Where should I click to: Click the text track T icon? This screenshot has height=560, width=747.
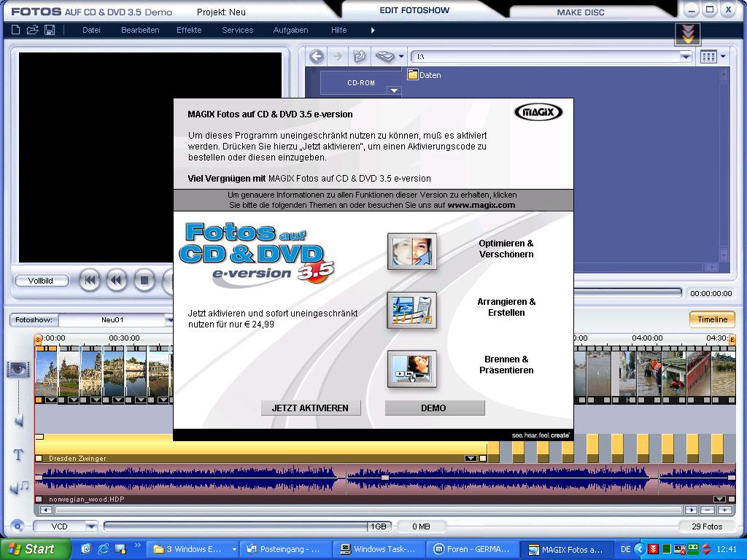coord(18,455)
